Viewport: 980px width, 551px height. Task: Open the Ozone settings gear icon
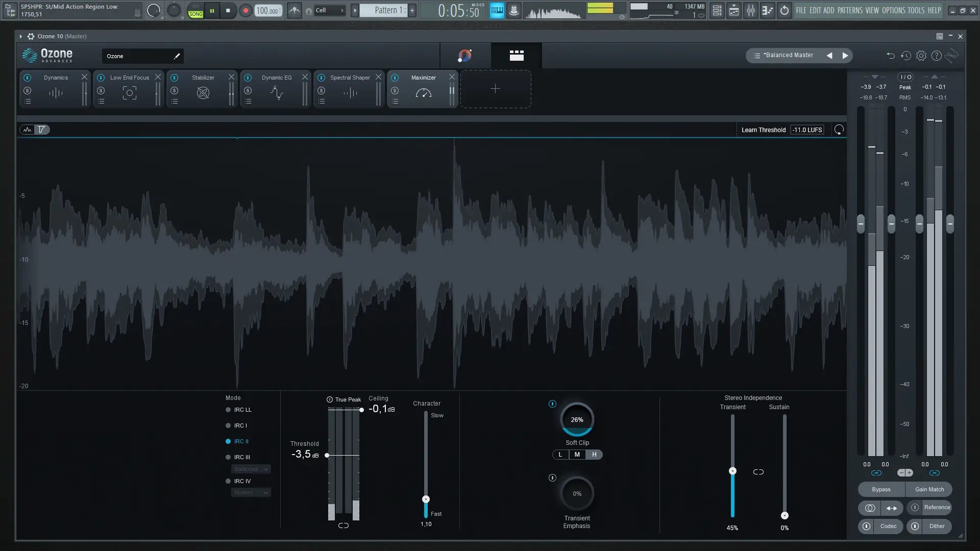[x=921, y=55]
